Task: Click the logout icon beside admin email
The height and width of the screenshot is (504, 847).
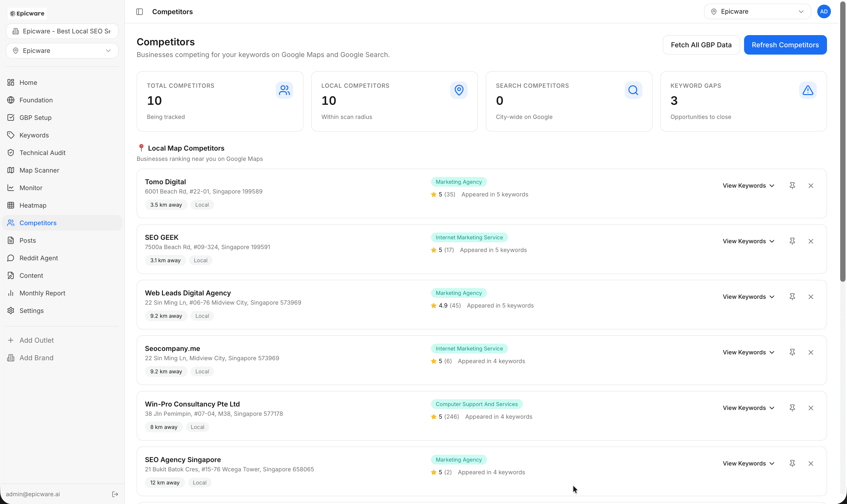Action: click(115, 494)
